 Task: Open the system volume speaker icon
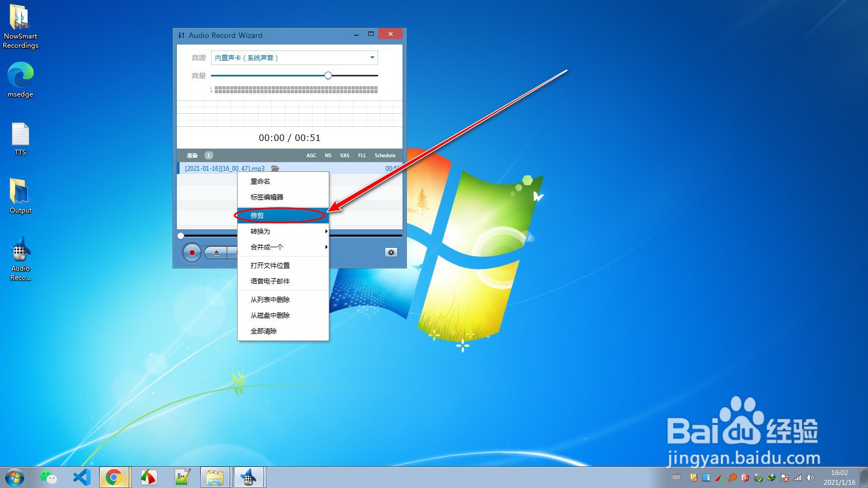click(x=810, y=478)
